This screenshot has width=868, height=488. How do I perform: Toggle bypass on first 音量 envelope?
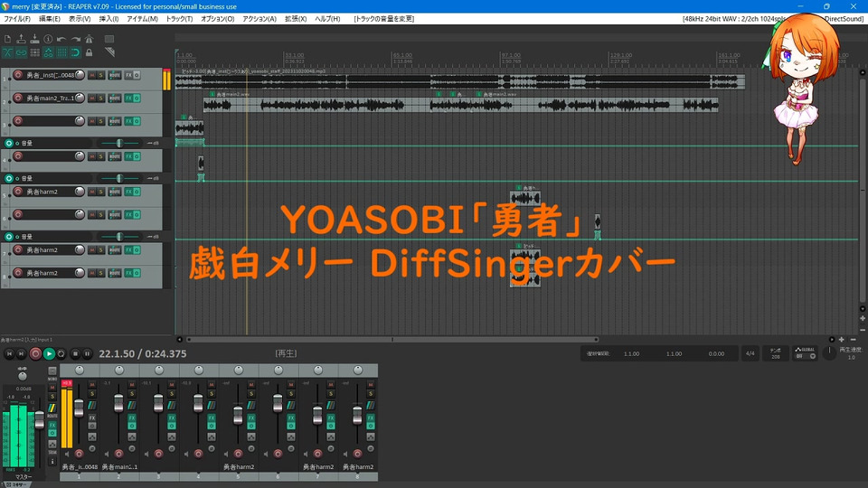(9, 144)
